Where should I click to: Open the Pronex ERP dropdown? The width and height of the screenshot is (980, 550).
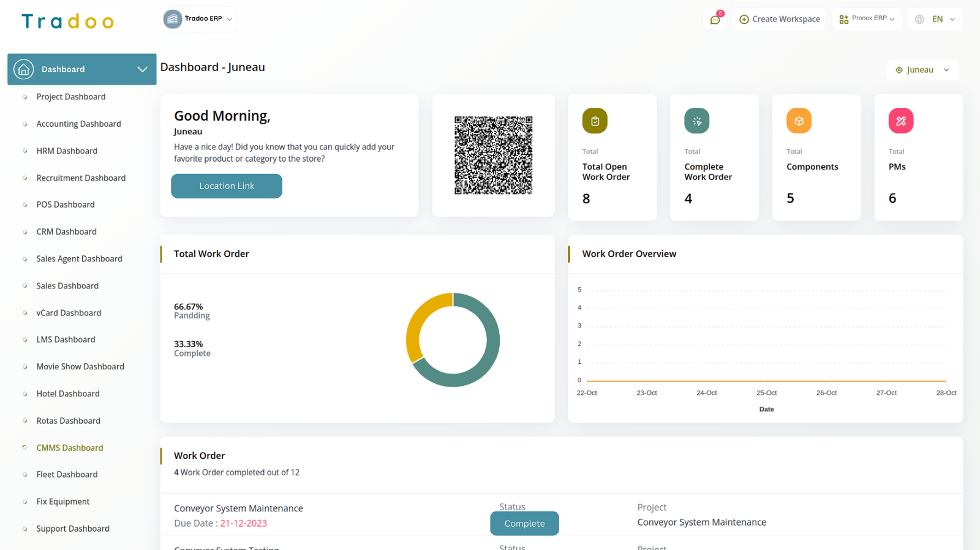point(867,19)
